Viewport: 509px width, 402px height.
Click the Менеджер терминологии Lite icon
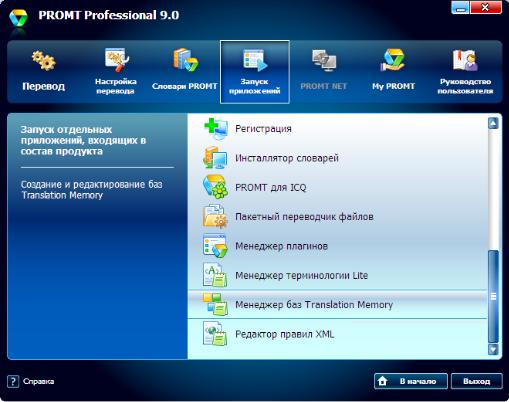coord(215,275)
